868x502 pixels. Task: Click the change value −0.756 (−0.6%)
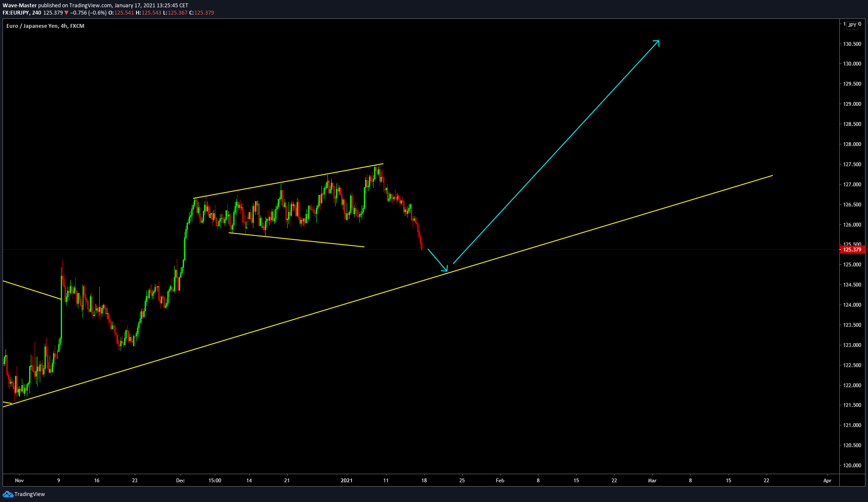click(88, 13)
